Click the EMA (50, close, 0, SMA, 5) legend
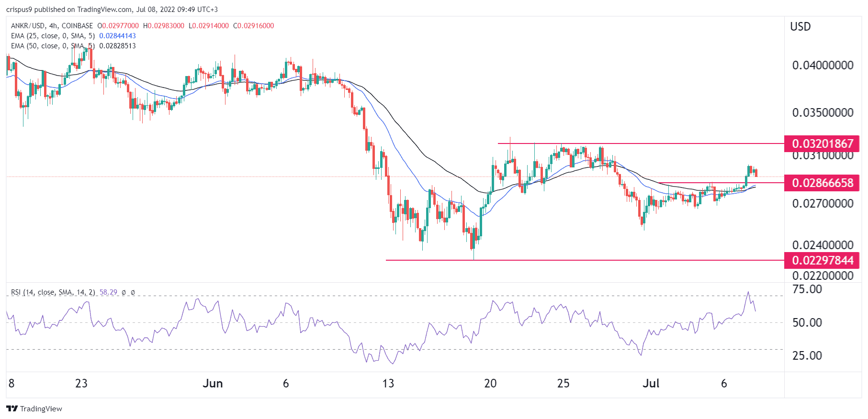The width and height of the screenshot is (868, 419). [53, 46]
